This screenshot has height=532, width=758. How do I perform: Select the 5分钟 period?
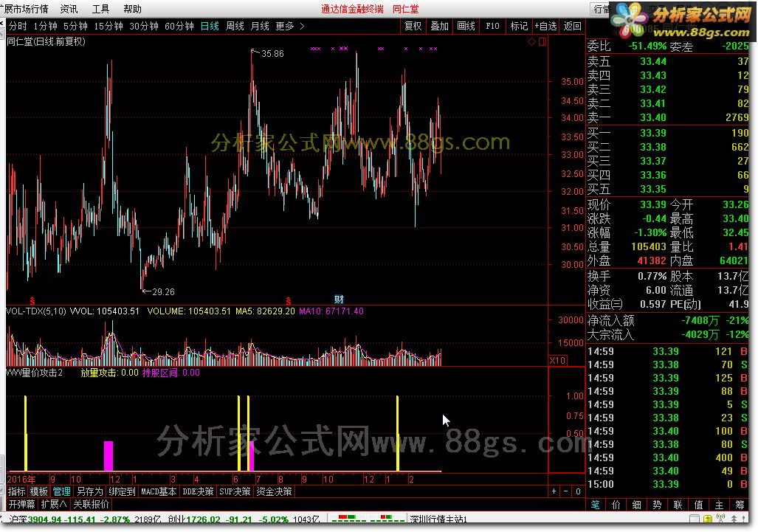point(75,26)
